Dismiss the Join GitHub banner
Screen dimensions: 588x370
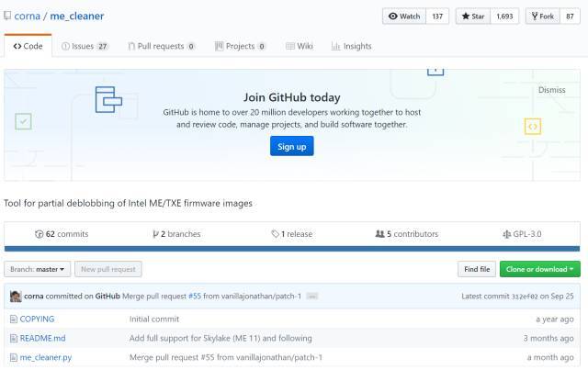[551, 90]
